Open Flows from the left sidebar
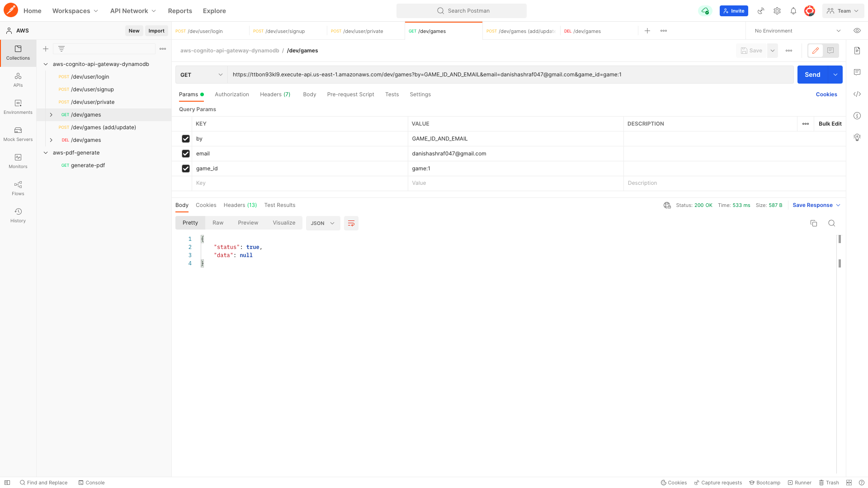The image size is (868, 488). coord(18,188)
